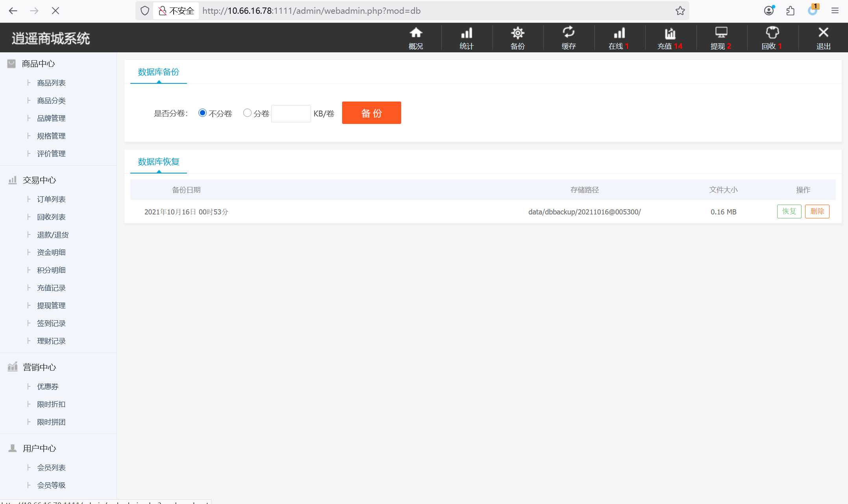Click the green 恢复 restore button
Viewport: 848px width, 504px height.
click(789, 212)
